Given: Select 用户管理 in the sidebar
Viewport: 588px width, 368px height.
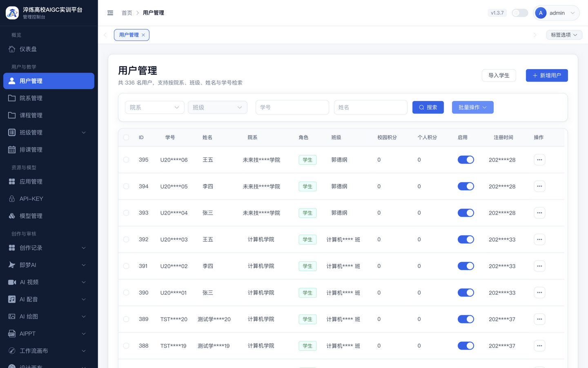Looking at the screenshot, I should click(49, 81).
